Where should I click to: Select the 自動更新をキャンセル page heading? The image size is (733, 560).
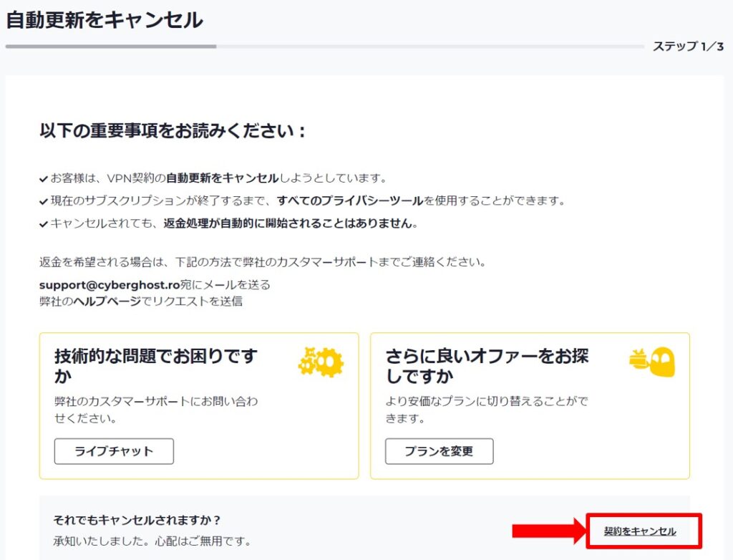(106, 21)
